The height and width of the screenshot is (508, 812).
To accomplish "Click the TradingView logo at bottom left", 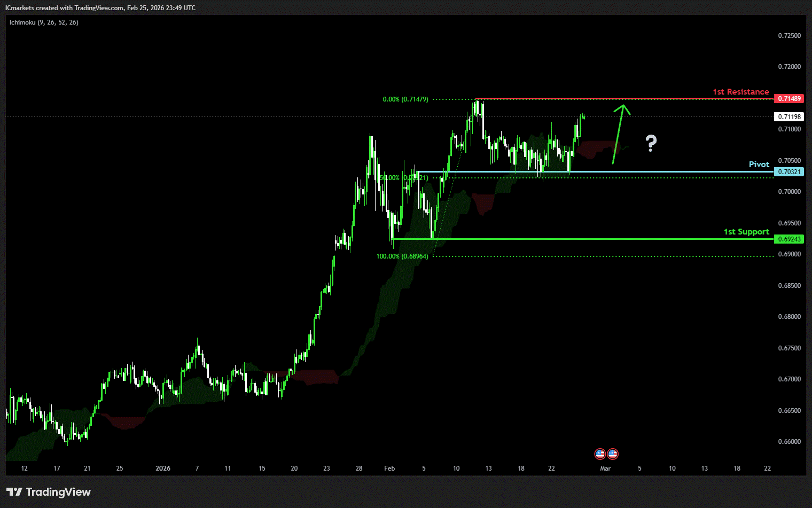I will click(x=49, y=492).
